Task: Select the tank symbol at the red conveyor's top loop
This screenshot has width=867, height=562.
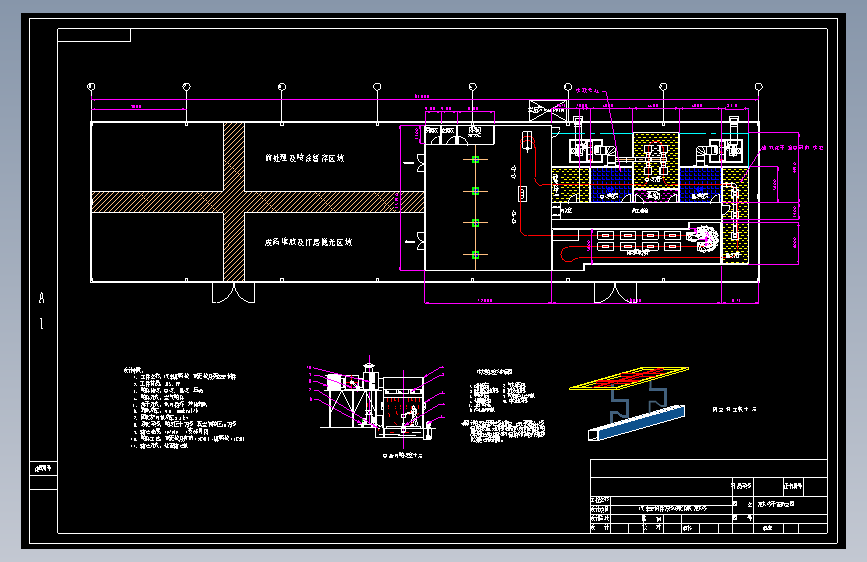Action: click(527, 141)
